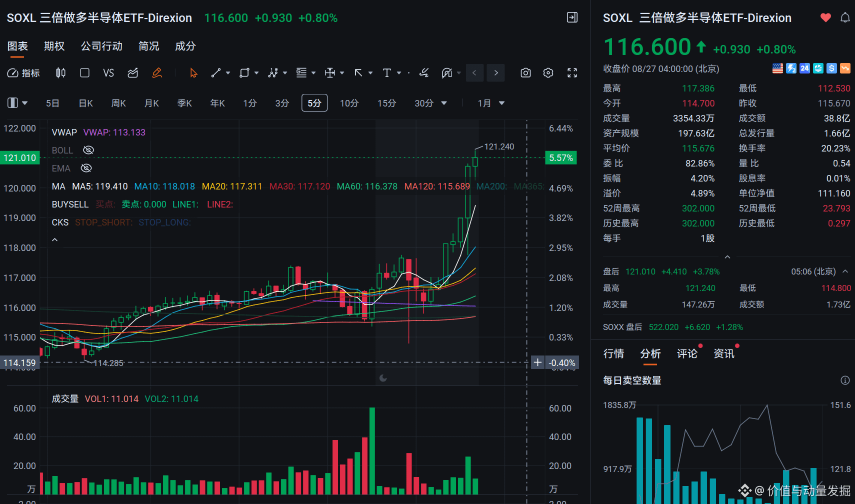Select the wave pattern drawing tool
The image size is (855, 504).
[273, 73]
